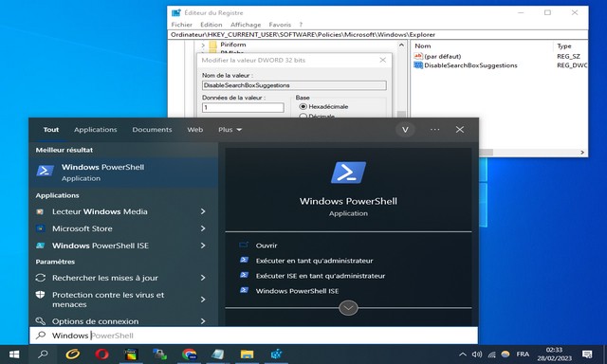
Task: Click the Windows PowerShell ISE result icon
Action: click(x=40, y=246)
